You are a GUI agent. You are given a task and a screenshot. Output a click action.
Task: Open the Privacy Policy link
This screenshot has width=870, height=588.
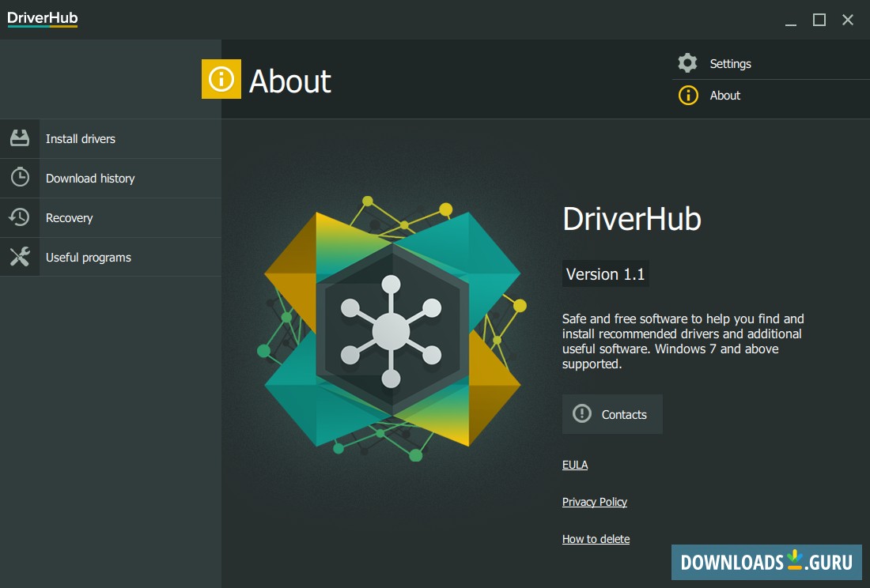pyautogui.click(x=594, y=502)
